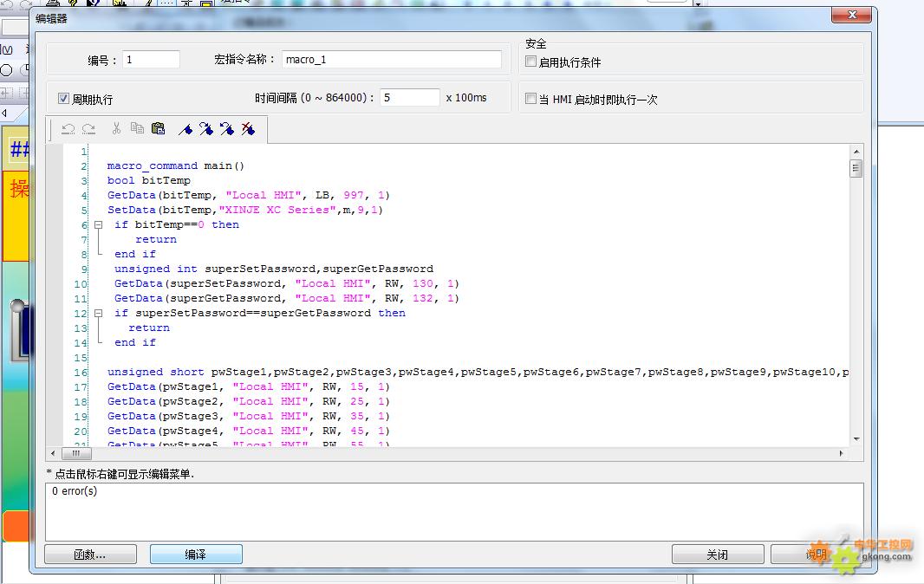Click the Undo icon in editor toolbar

[68, 129]
